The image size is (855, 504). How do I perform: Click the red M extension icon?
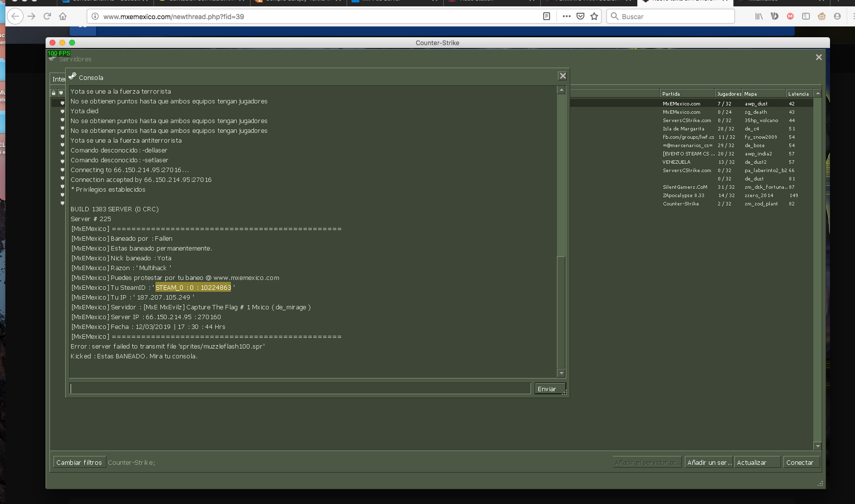coord(790,16)
